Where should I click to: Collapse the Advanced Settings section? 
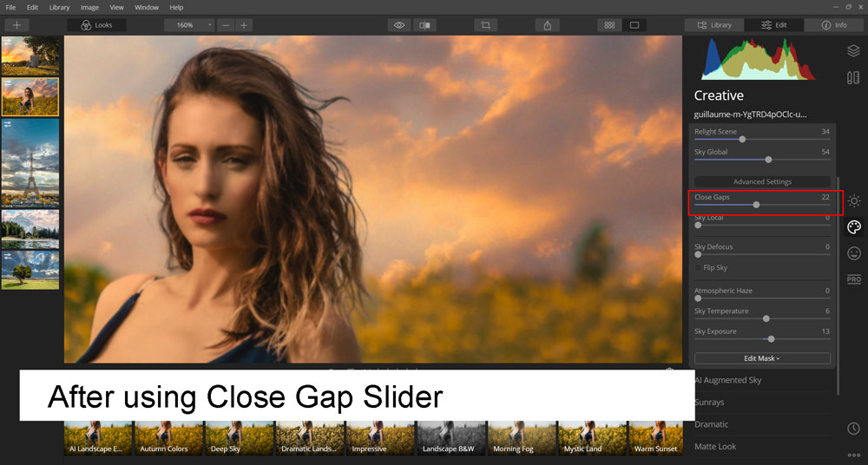tap(762, 181)
